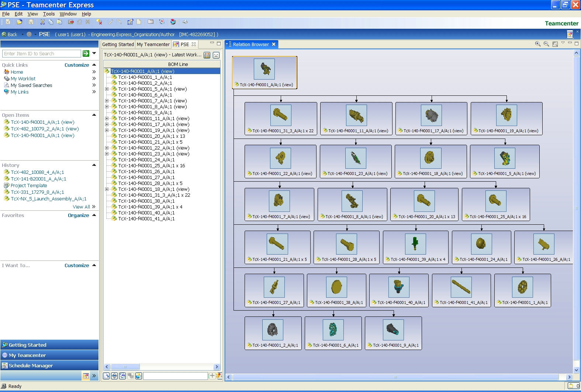Switch to the Getting Started tab
This screenshot has width=581, height=392.
(118, 44)
